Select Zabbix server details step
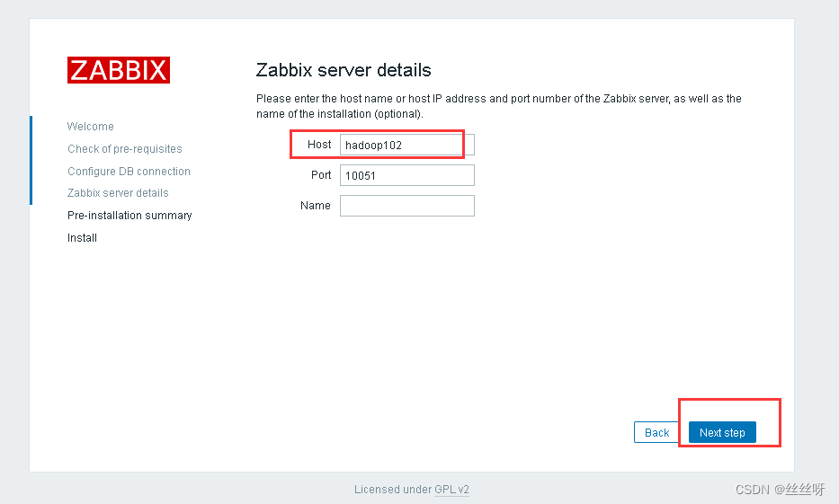The width and height of the screenshot is (839, 504). 118,193
